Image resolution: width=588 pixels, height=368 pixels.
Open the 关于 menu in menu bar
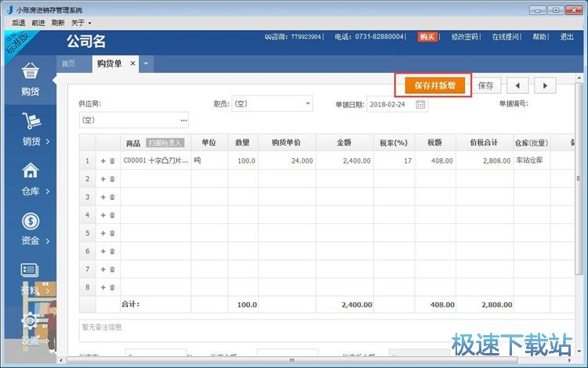(82, 23)
